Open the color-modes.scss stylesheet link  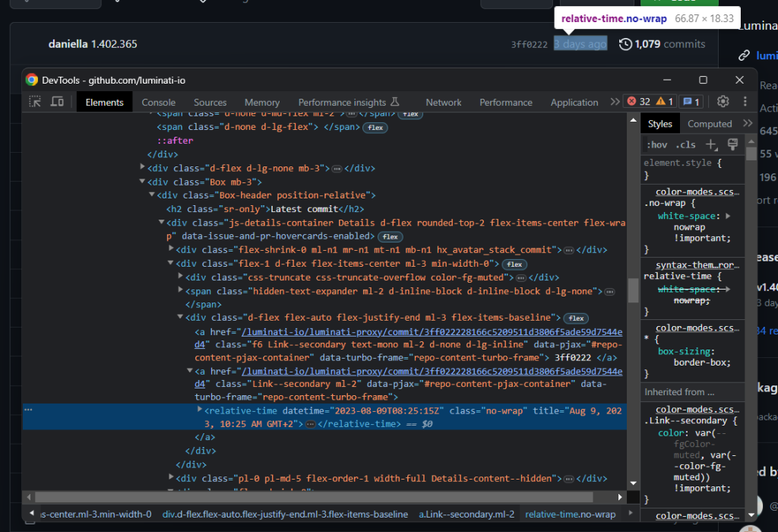[696, 191]
